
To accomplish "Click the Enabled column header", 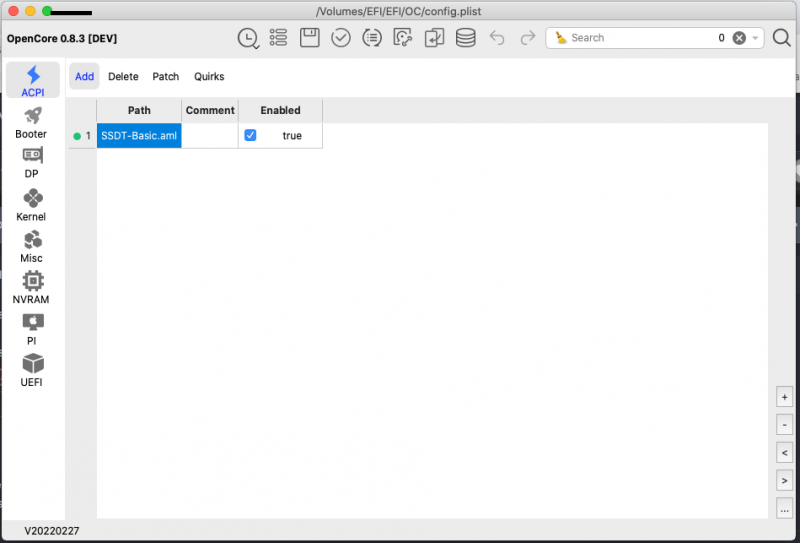I will pos(280,110).
